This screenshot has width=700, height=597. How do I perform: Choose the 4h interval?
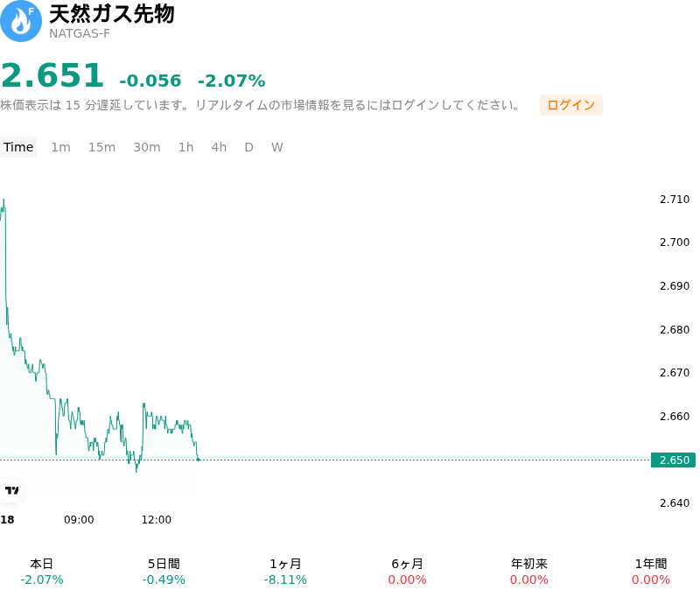(x=219, y=147)
